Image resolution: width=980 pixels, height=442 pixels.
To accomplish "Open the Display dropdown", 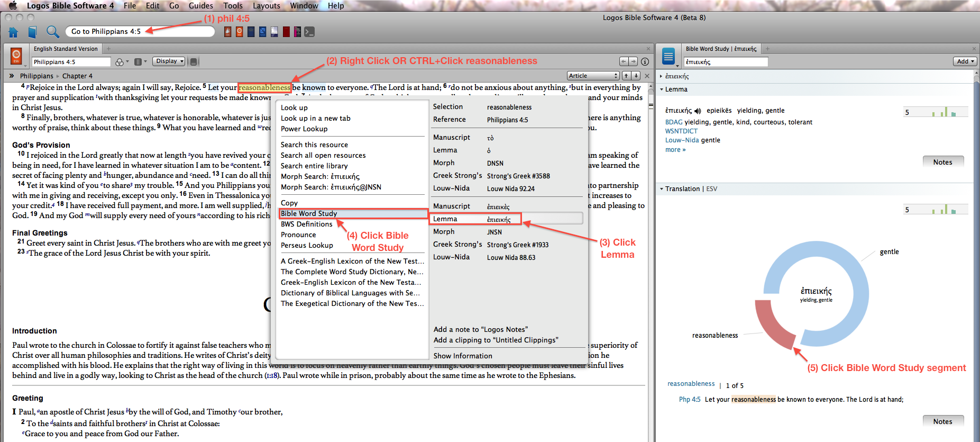I will click(169, 61).
